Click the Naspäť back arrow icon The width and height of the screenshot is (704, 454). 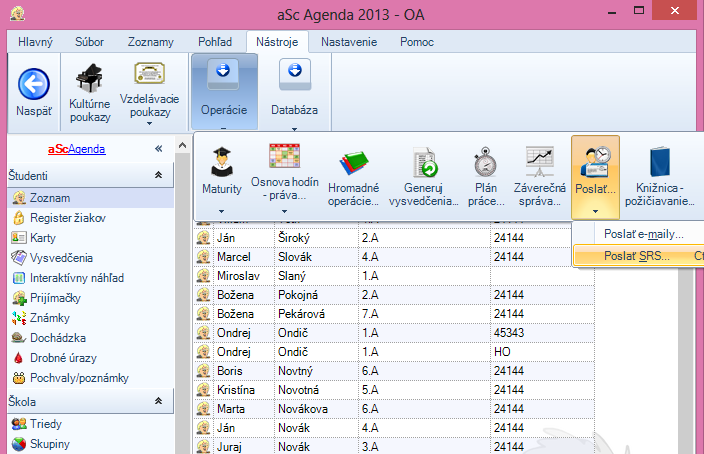[34, 84]
